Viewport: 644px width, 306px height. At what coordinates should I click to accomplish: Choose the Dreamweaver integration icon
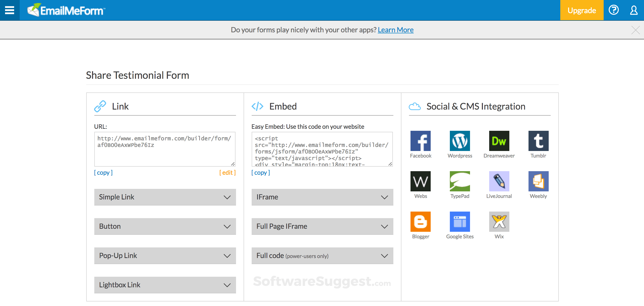coord(499,141)
